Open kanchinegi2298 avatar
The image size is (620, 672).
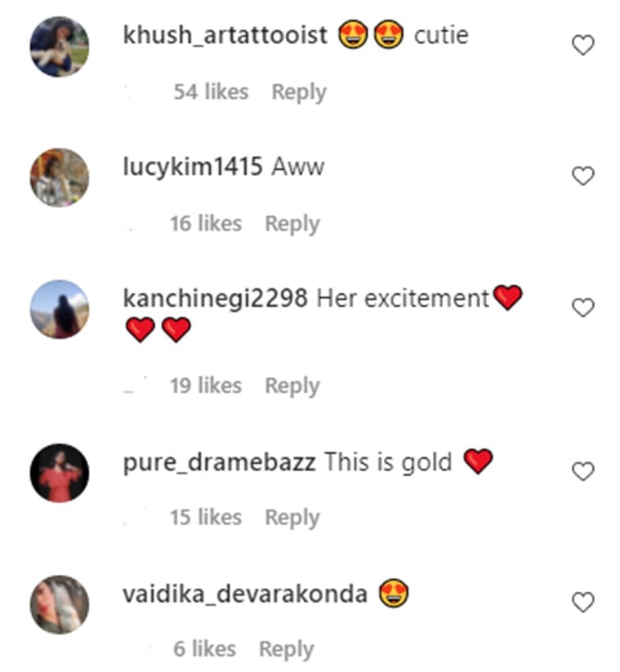click(x=60, y=309)
